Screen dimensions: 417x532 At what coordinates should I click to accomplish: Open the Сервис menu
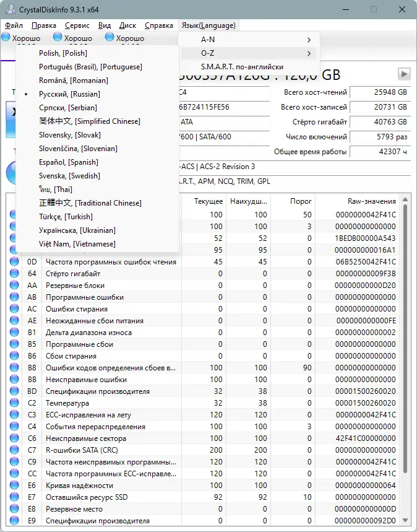pos(77,25)
